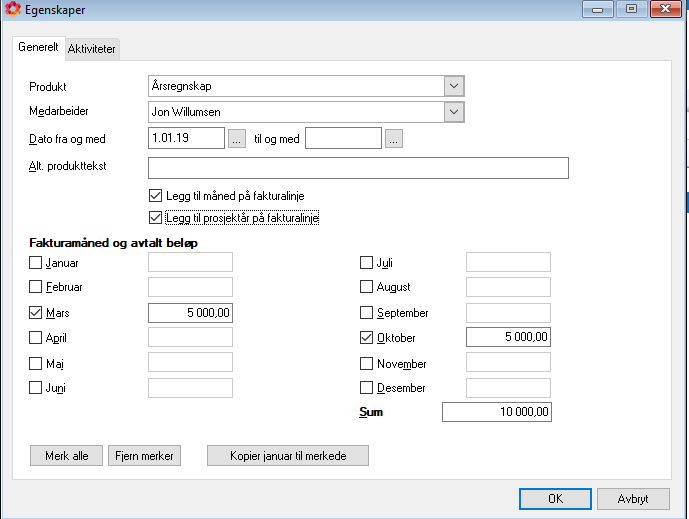689x519 pixels.
Task: Check the Juni checkbox
Action: pos(35,388)
